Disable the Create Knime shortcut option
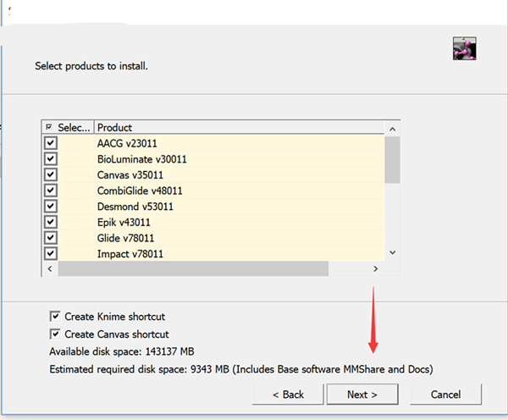The width and height of the screenshot is (508, 420). [56, 316]
